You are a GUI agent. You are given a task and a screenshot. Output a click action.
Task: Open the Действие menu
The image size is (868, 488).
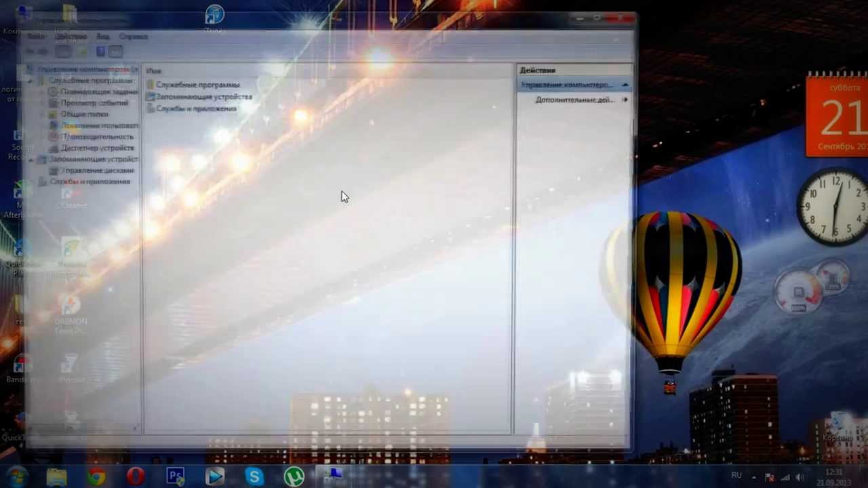(x=71, y=36)
